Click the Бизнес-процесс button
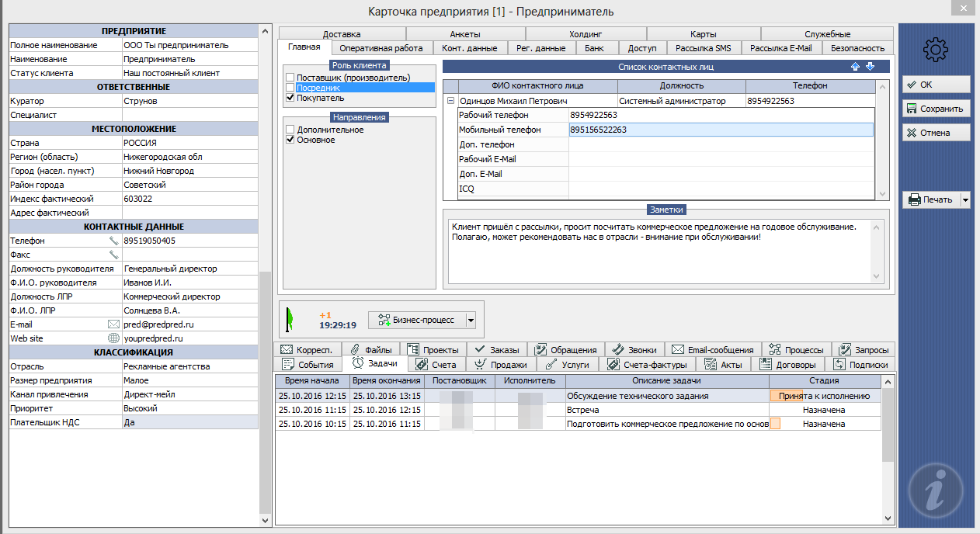 415,320
